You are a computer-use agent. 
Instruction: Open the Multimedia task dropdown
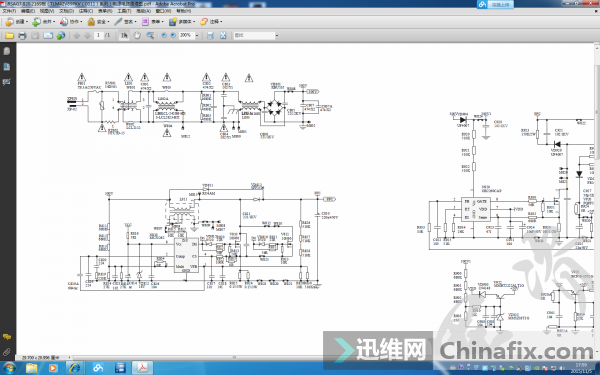pos(182,22)
